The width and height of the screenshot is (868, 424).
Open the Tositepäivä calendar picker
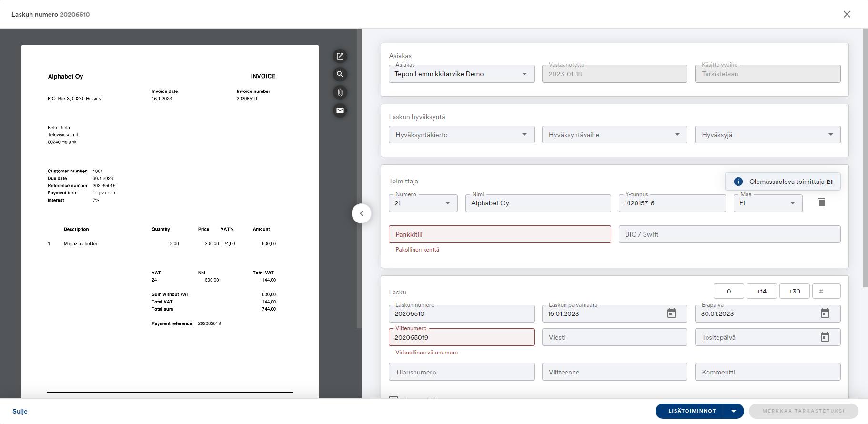coord(825,337)
